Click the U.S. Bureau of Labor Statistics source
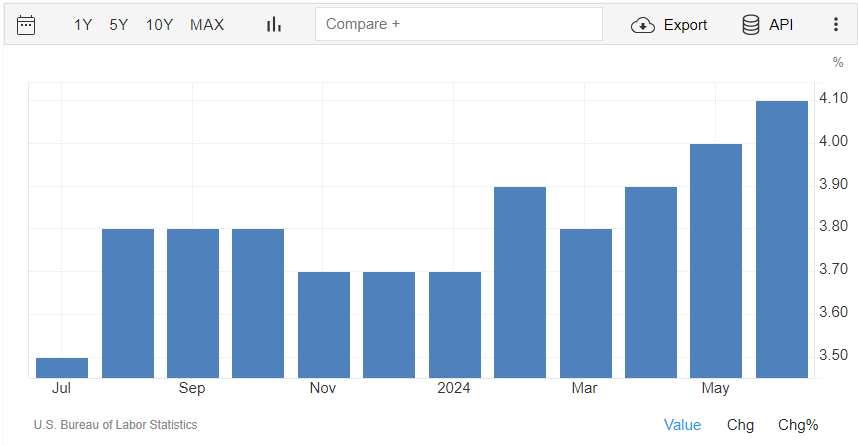The height and width of the screenshot is (445, 858). 115,425
